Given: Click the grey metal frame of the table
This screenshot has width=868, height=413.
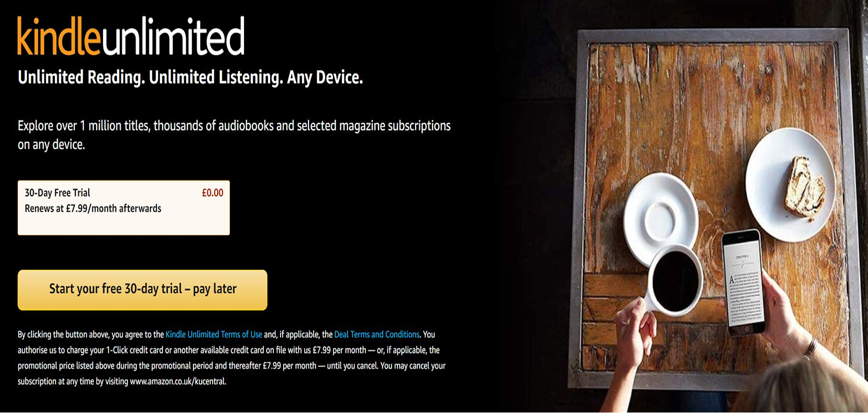Looking at the screenshot, I should coord(713,35).
